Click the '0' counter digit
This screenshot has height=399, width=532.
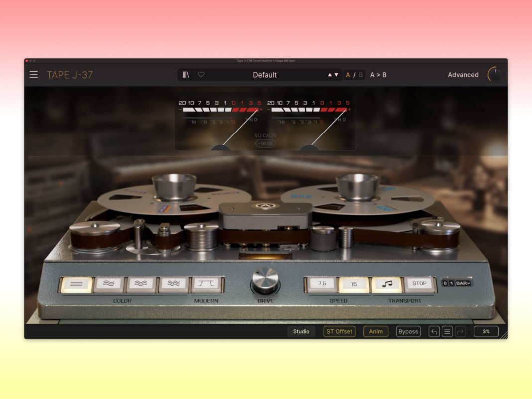coord(445,283)
